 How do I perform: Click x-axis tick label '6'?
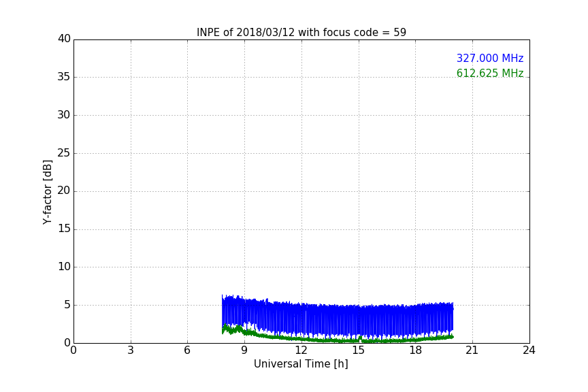coord(187,350)
